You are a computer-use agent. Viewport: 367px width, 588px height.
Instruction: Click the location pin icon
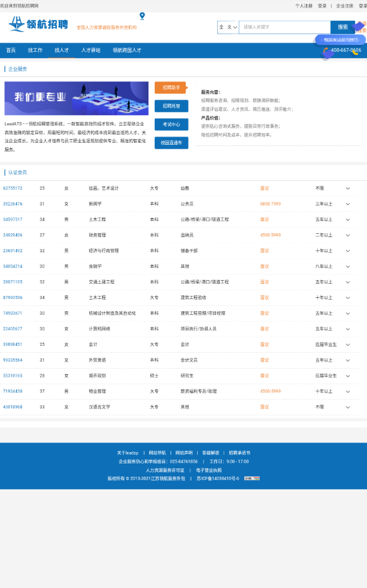pos(142,16)
